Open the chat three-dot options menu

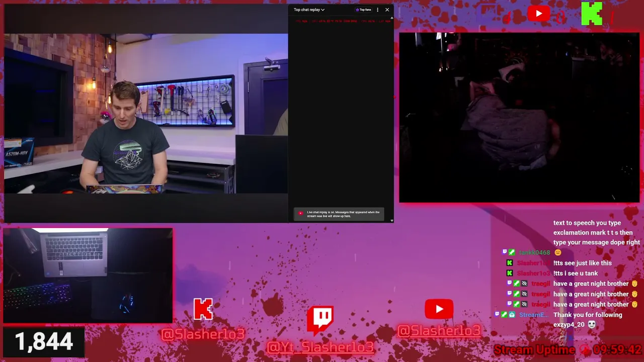point(377,10)
